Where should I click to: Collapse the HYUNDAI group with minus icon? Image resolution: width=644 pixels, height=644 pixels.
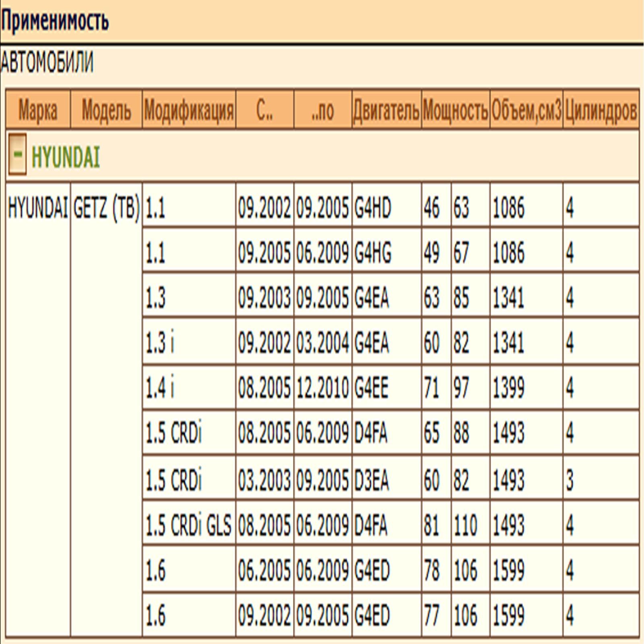coord(17,155)
